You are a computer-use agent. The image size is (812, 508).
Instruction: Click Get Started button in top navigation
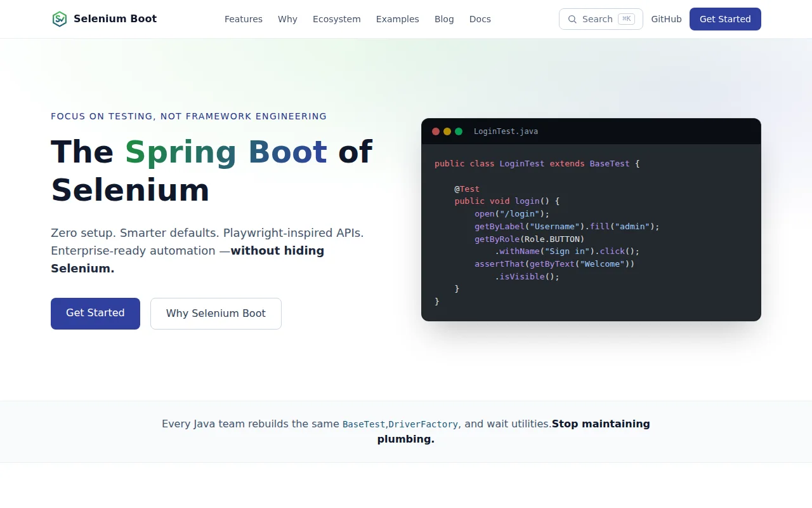click(725, 19)
